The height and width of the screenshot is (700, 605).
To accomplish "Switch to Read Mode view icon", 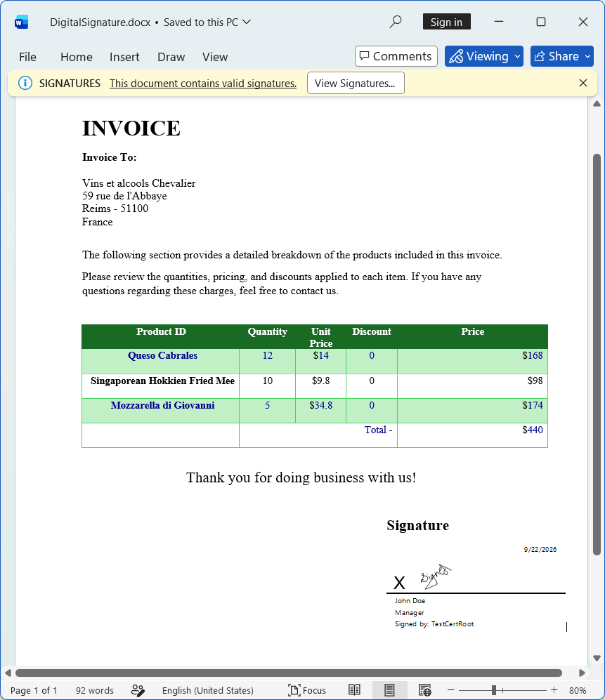I will 354,690.
